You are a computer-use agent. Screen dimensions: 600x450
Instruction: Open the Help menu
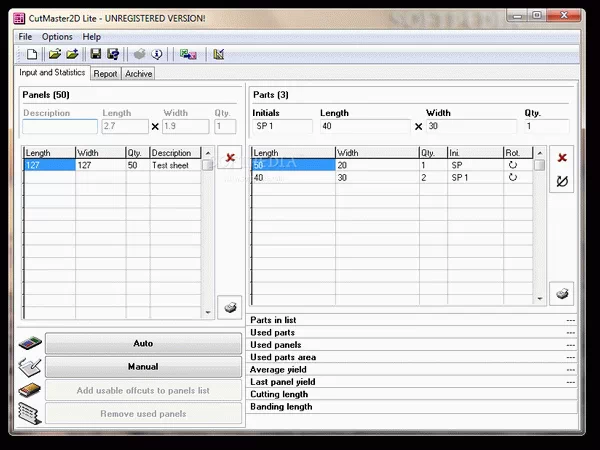tap(92, 37)
